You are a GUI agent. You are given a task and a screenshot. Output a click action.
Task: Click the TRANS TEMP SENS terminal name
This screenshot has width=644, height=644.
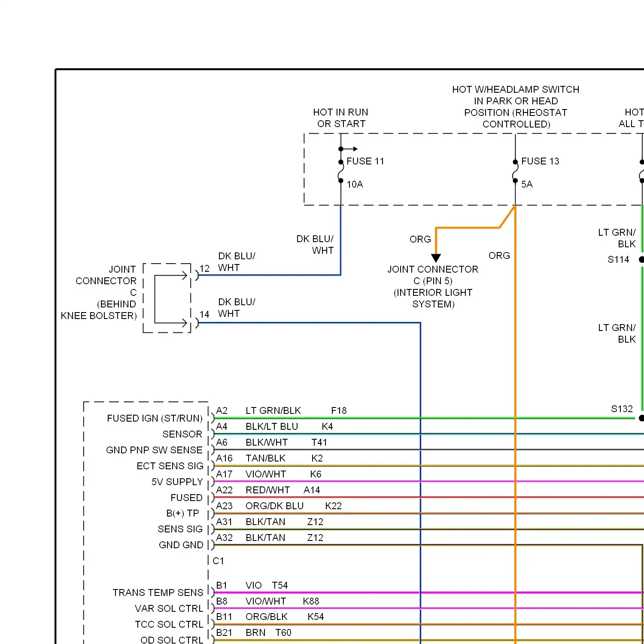[x=158, y=592]
